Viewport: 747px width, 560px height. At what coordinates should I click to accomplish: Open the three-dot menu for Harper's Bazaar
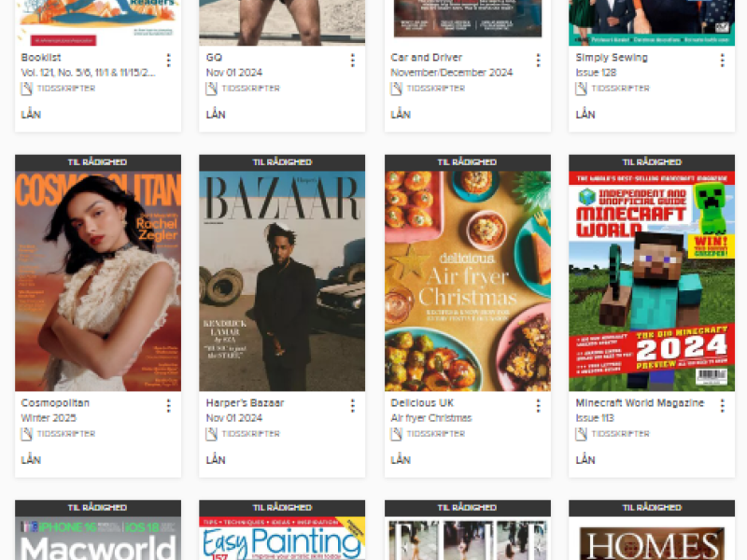(353, 406)
